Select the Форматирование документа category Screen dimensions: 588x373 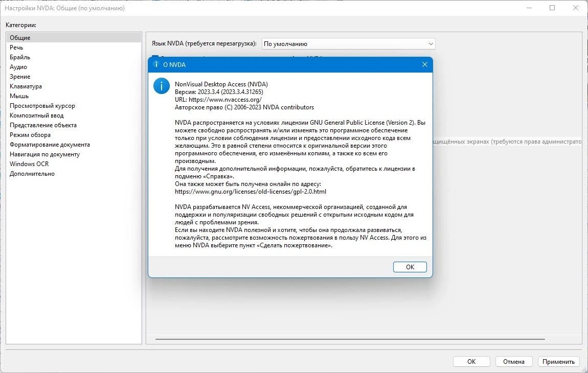[74, 145]
